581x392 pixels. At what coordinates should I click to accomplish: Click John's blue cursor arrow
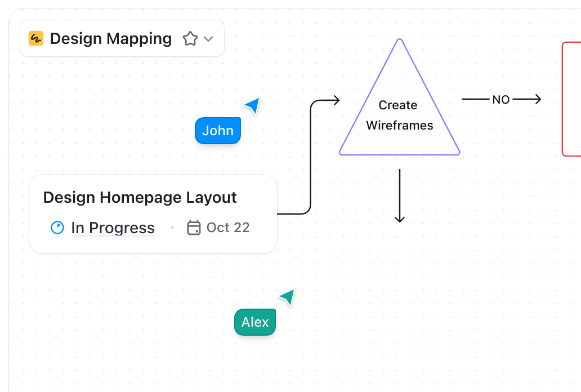pyautogui.click(x=252, y=105)
